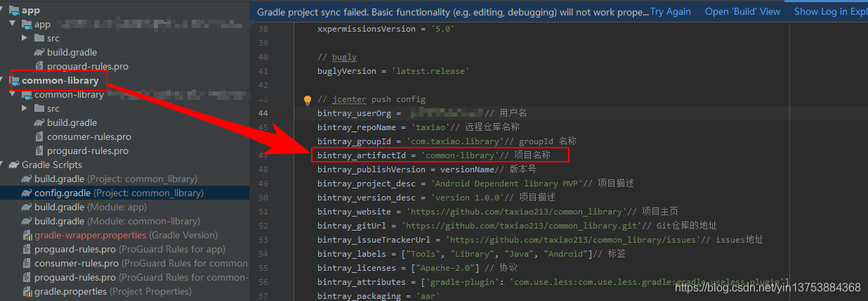Image resolution: width=868 pixels, height=301 pixels.
Task: Click icon of gradle.properties
Action: pos(27,291)
